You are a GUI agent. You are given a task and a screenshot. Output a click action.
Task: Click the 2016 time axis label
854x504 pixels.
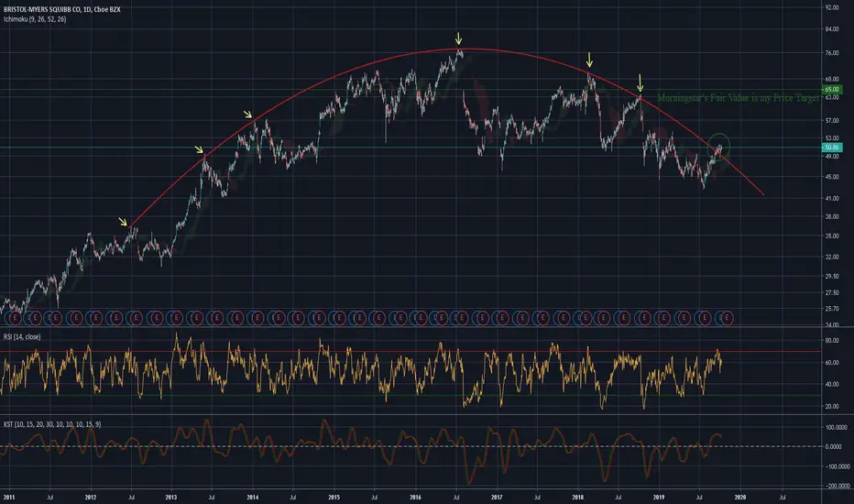tap(415, 497)
